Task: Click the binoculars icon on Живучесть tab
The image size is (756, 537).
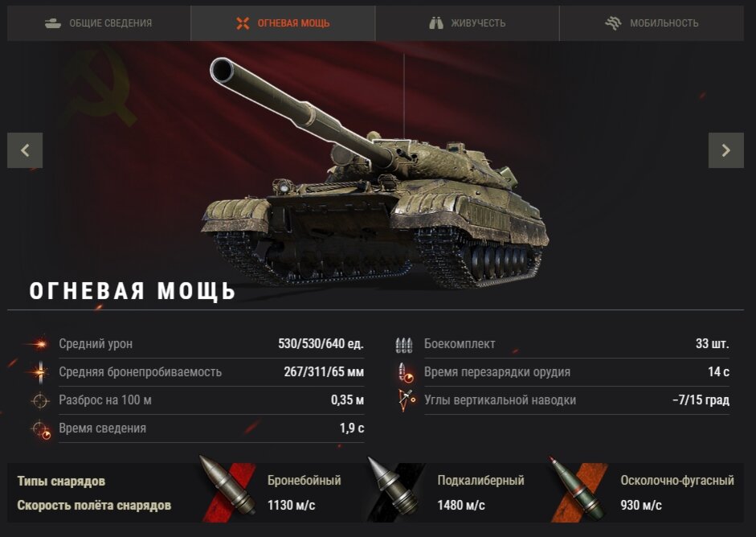Action: pos(436,23)
